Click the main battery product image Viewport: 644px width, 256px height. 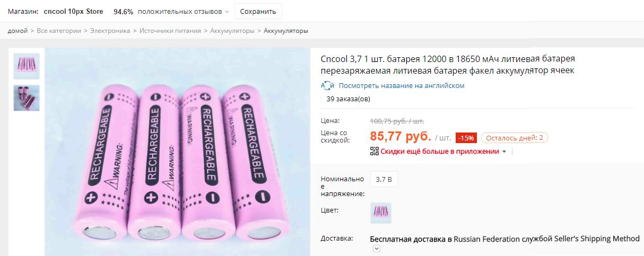pyautogui.click(x=178, y=152)
